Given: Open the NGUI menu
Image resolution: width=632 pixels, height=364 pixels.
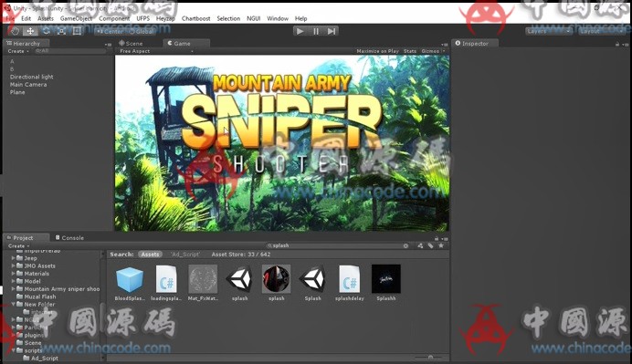Looking at the screenshot, I should [254, 18].
